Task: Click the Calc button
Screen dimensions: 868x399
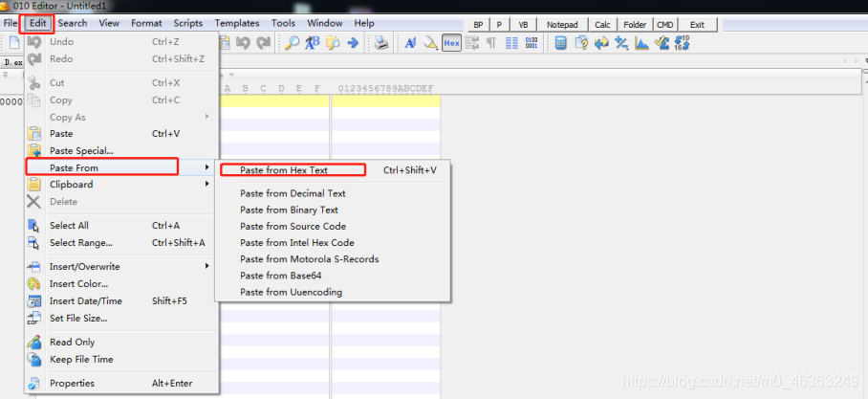Action: click(x=603, y=24)
